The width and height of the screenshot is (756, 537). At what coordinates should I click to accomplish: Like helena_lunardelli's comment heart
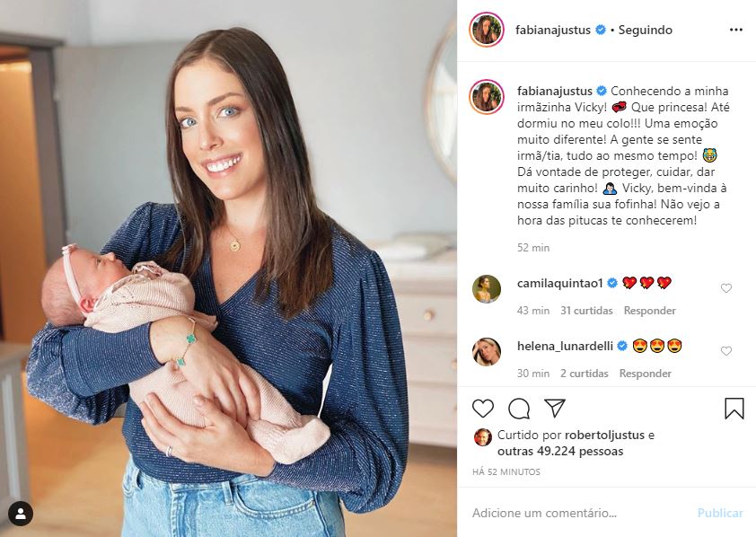[726, 351]
